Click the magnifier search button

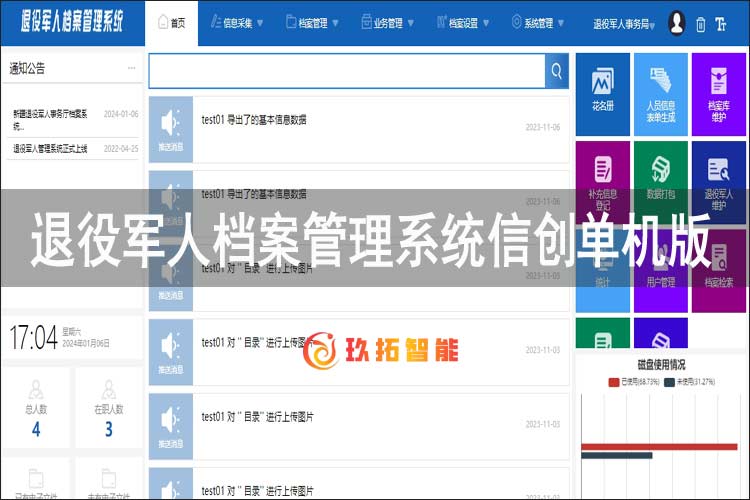(x=557, y=71)
